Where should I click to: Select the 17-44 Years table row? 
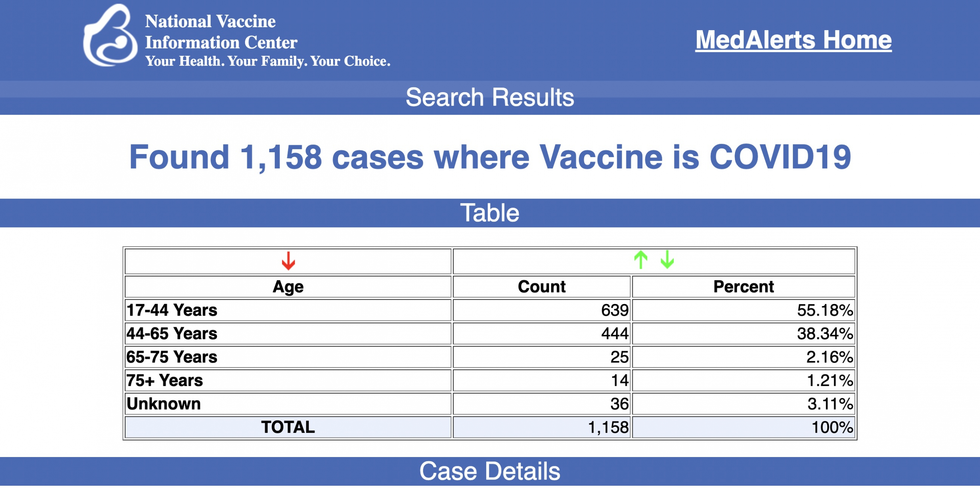(287, 311)
